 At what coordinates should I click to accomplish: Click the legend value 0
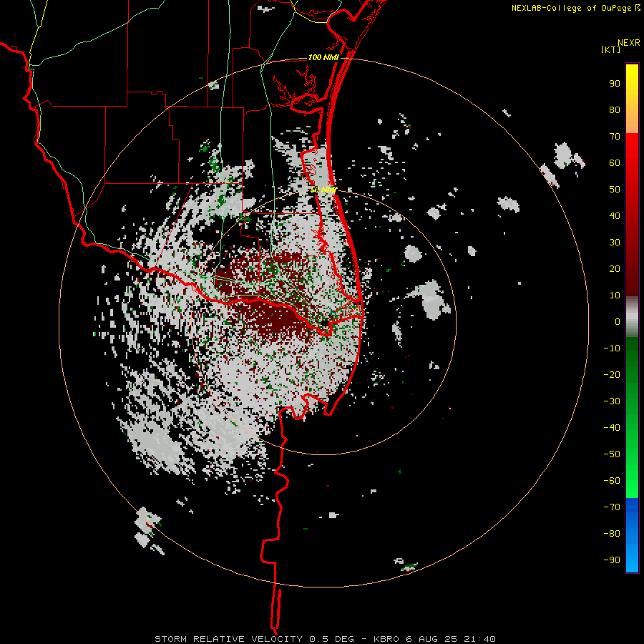[618, 322]
